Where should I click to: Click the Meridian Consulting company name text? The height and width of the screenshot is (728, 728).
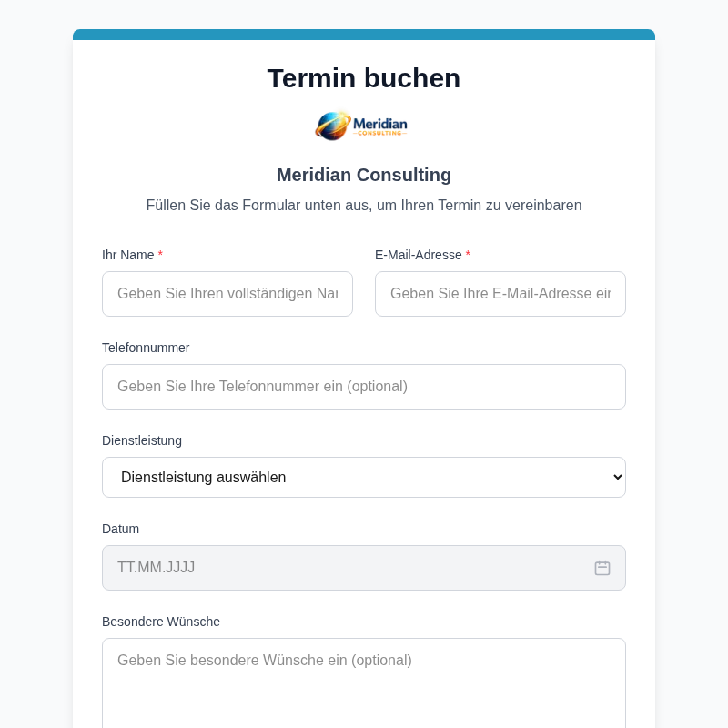(364, 175)
